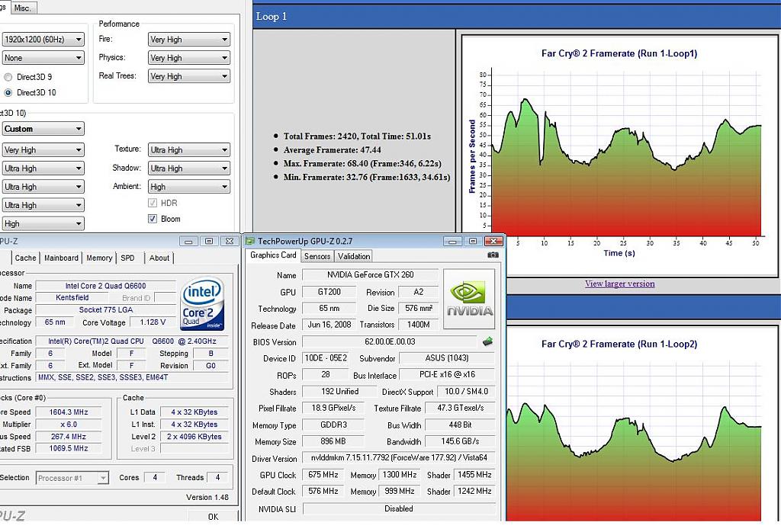Viewport: 781px width, 532px height.
Task: Open the 1920x1200 (60Hz) resolution dropdown
Action: click(43, 40)
